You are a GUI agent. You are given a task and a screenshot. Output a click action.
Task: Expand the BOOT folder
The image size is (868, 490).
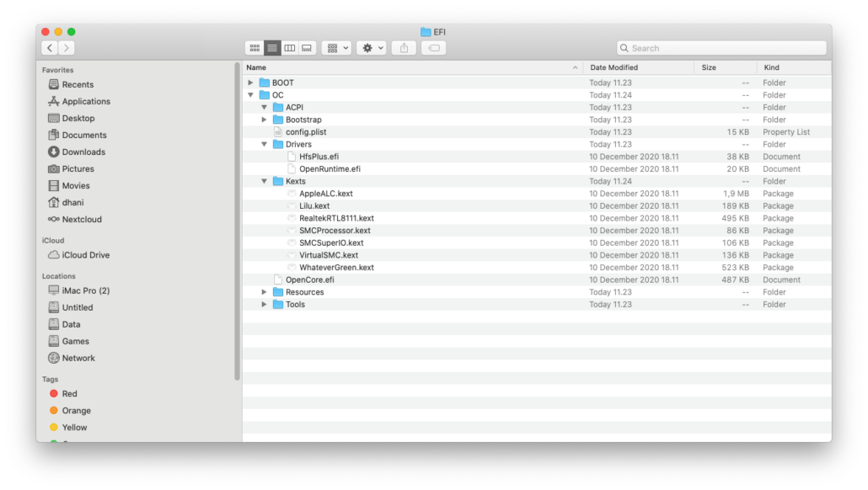click(250, 83)
